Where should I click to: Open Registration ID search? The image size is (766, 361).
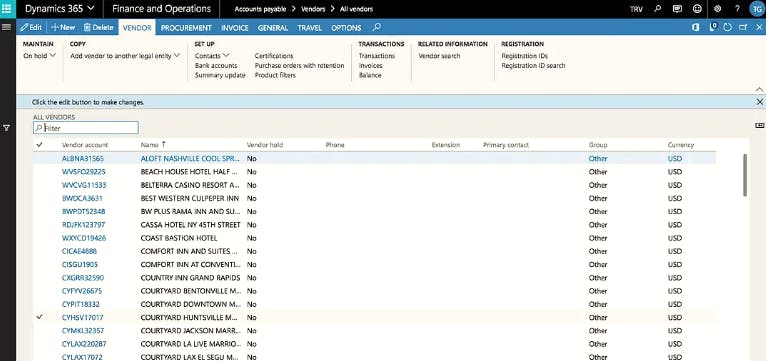tap(533, 65)
